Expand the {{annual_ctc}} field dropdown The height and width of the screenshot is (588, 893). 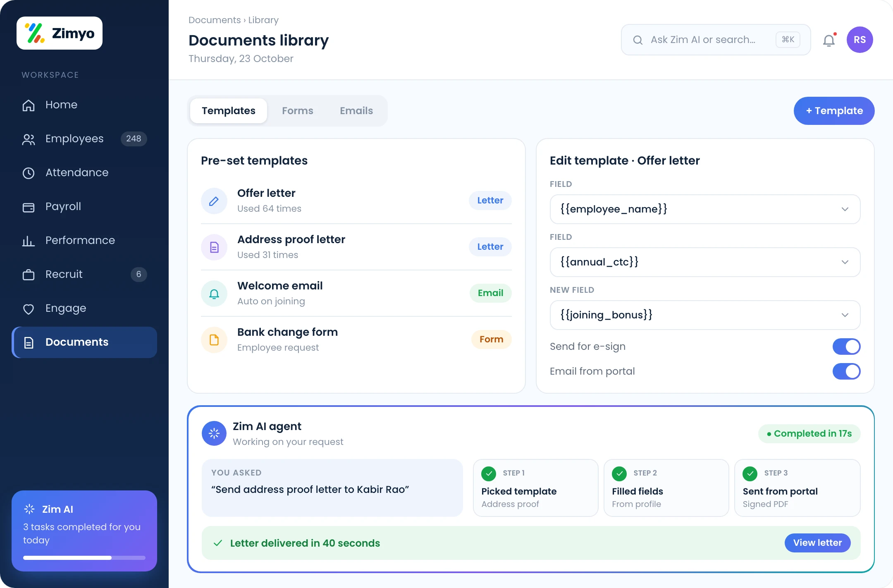(x=705, y=262)
